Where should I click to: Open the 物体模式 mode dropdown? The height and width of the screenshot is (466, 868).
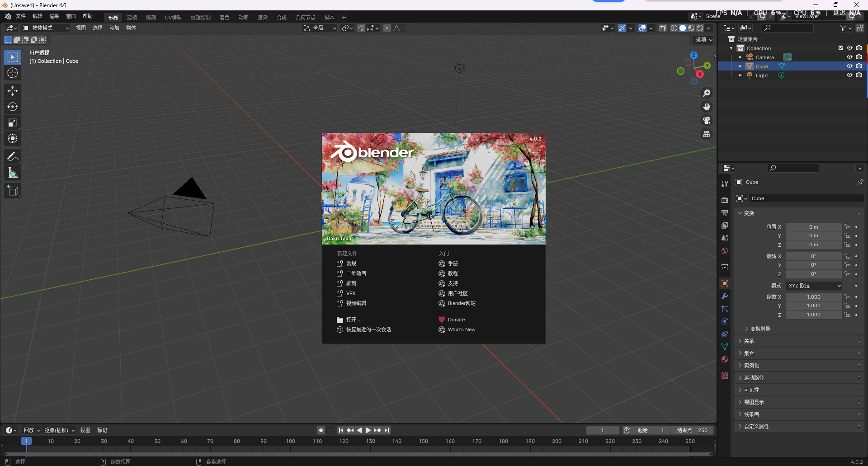45,28
